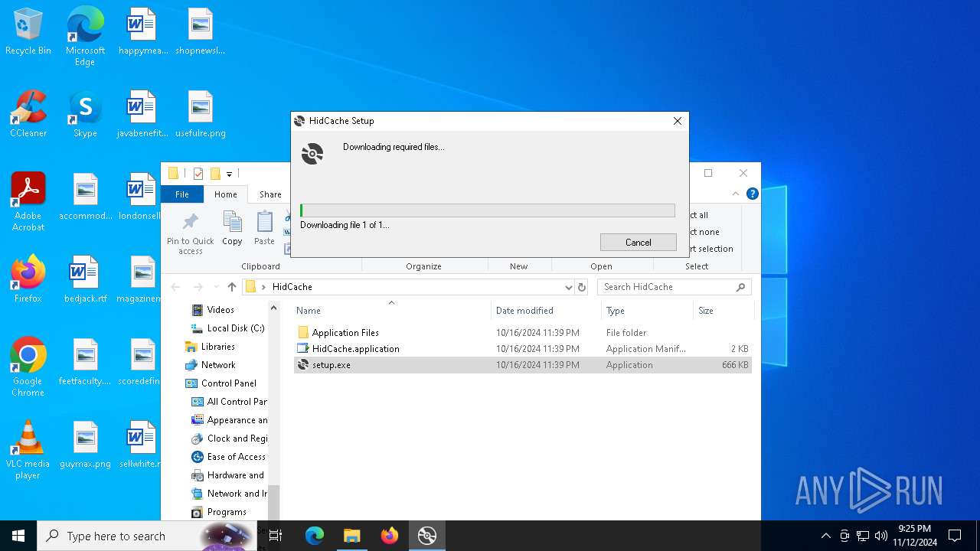Viewport: 980px width, 551px height.
Task: Select the HidCache.application file
Action: pos(355,349)
